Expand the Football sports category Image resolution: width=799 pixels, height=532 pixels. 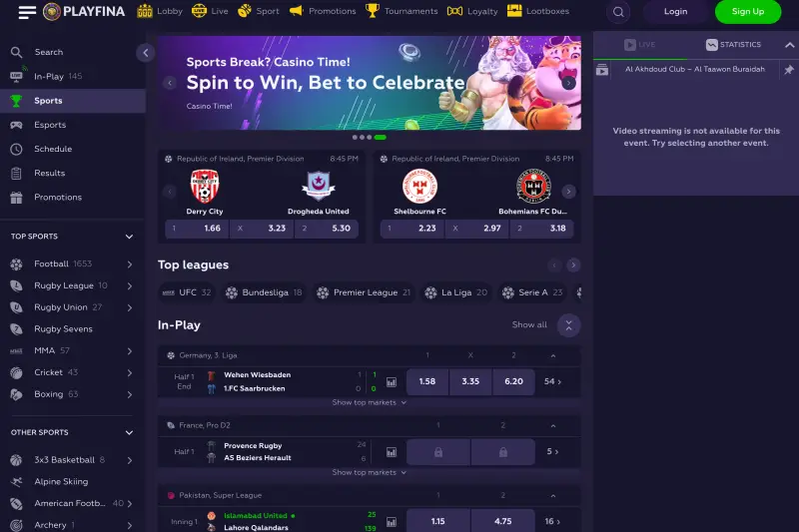[130, 265]
